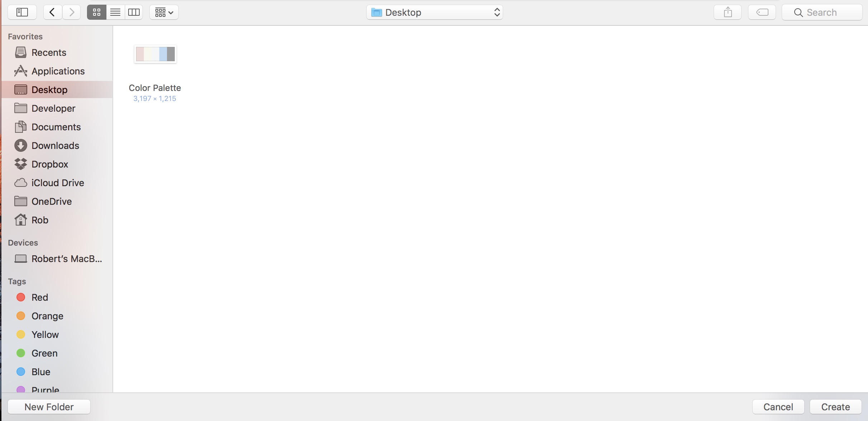Click inside the Search field
The width and height of the screenshot is (868, 421).
pos(822,12)
